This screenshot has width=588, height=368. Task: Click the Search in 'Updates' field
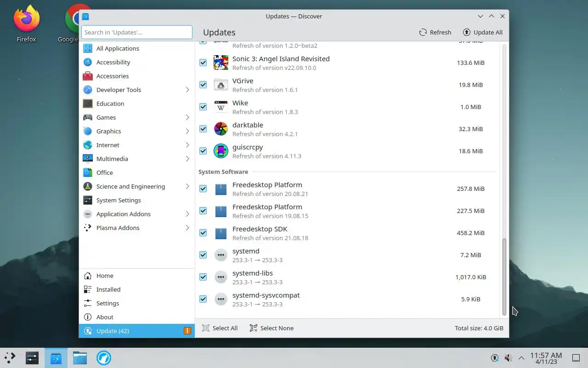click(137, 32)
